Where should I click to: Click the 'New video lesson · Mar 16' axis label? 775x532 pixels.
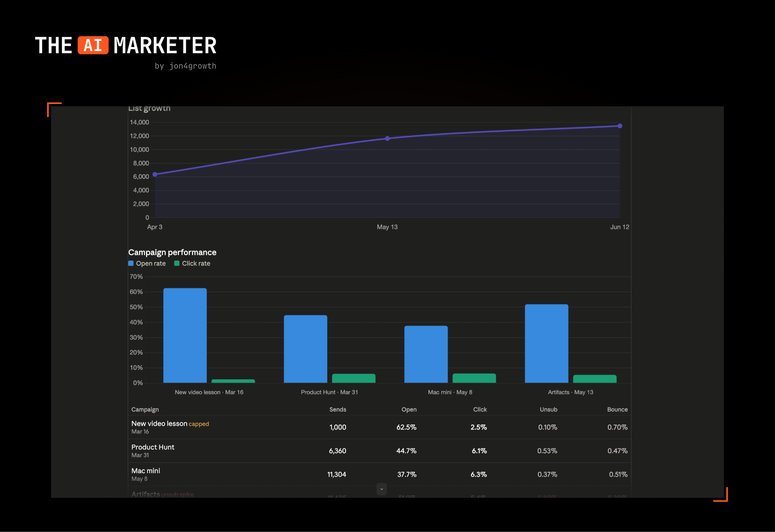point(209,392)
